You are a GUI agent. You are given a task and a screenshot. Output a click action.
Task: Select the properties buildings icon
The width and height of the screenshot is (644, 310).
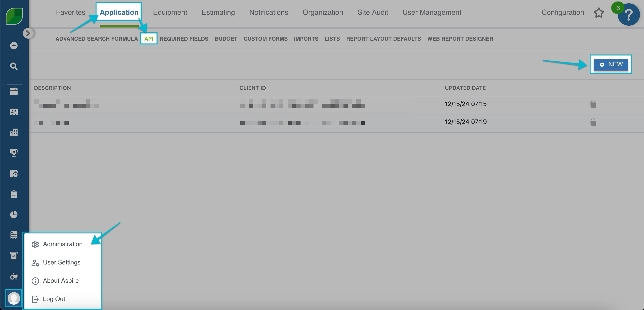click(14, 132)
